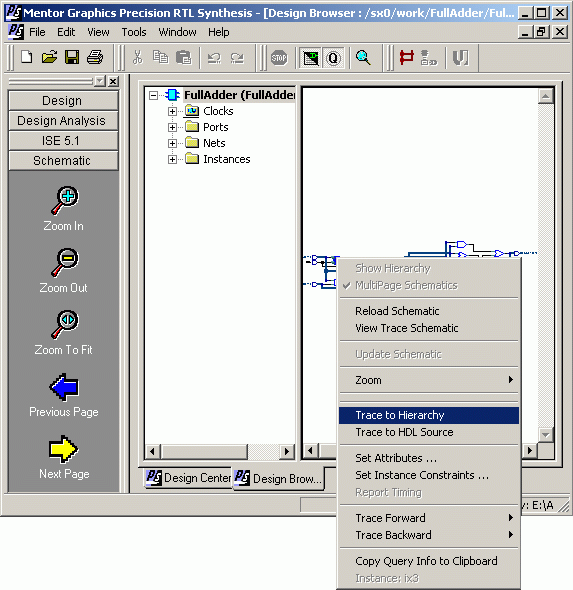Screen dimensions: 573x590
Task: Close the sidebar panel with X
Action: point(113,81)
